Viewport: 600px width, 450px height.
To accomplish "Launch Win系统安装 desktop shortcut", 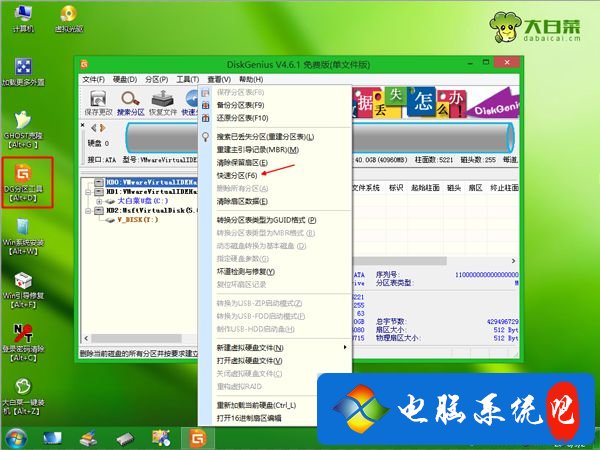I will click(x=23, y=236).
